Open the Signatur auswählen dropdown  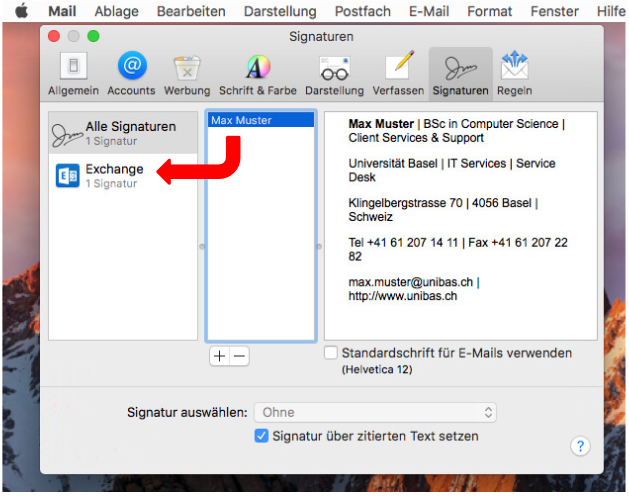pos(375,412)
